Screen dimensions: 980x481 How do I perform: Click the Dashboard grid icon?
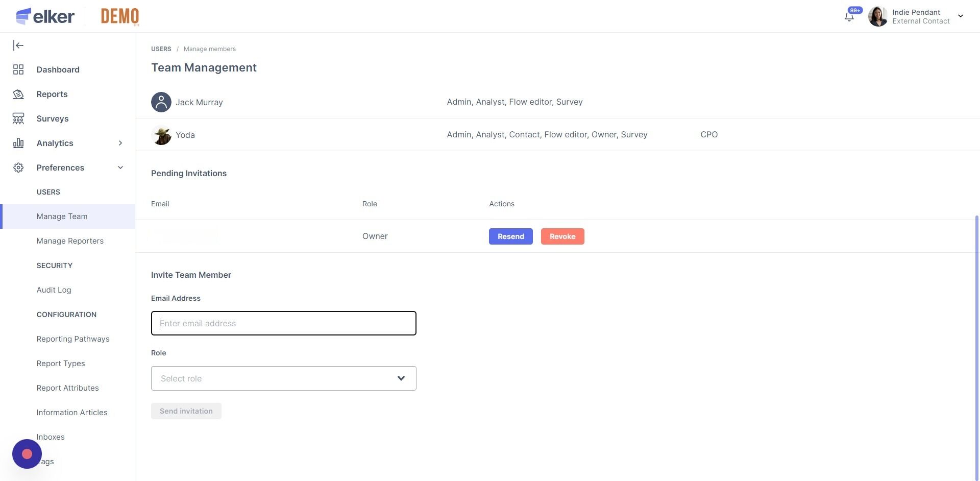point(18,69)
